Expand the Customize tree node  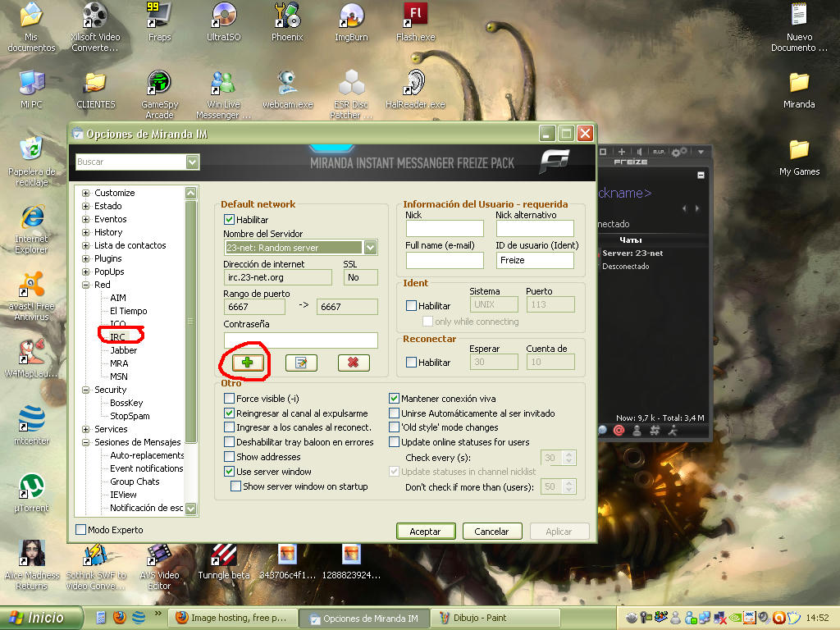pos(85,193)
